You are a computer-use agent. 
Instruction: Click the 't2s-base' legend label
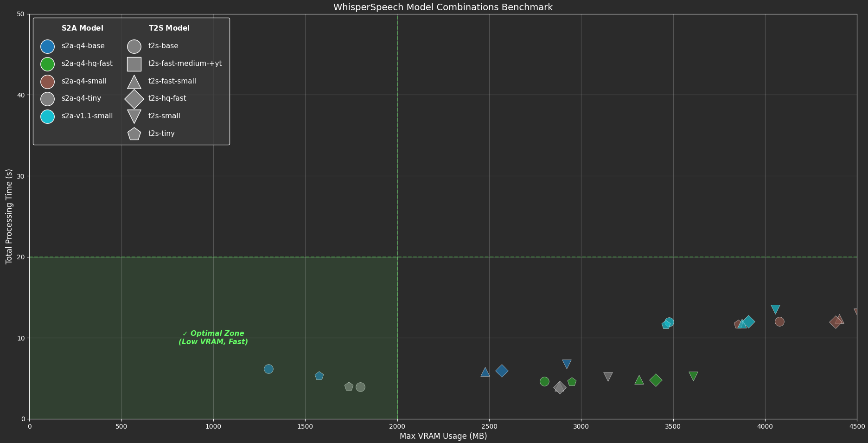point(163,46)
